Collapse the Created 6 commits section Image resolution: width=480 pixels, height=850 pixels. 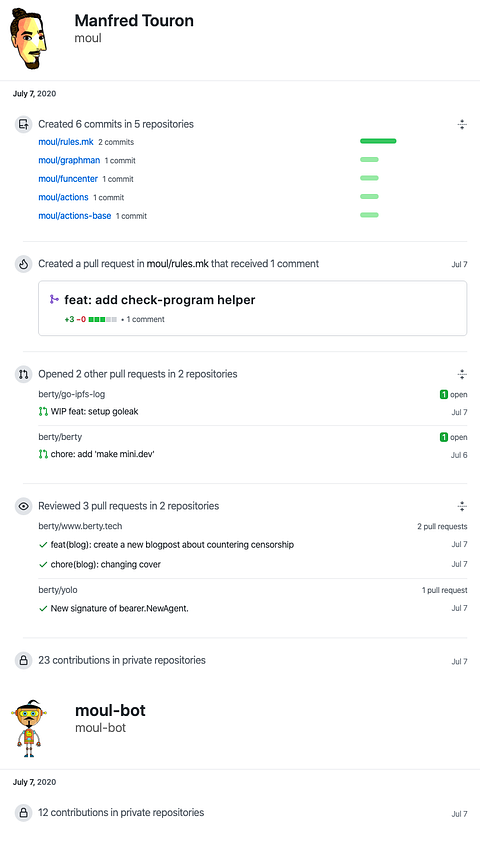462,125
